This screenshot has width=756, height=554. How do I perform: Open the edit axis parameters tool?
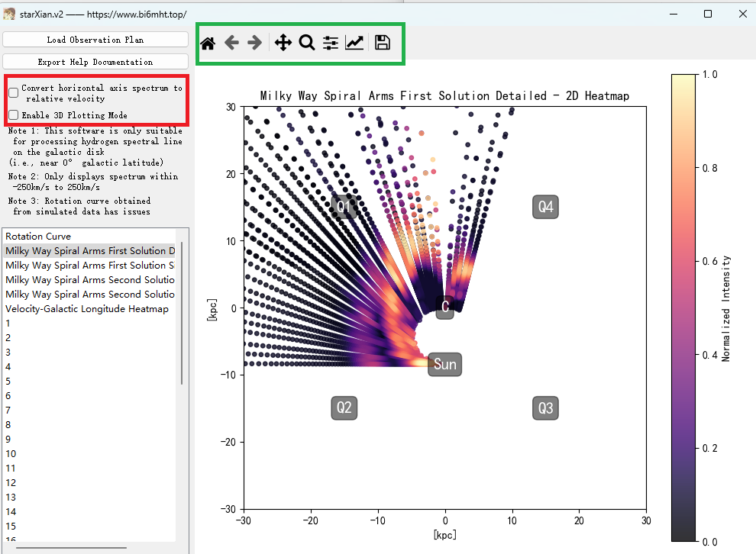[x=354, y=43]
